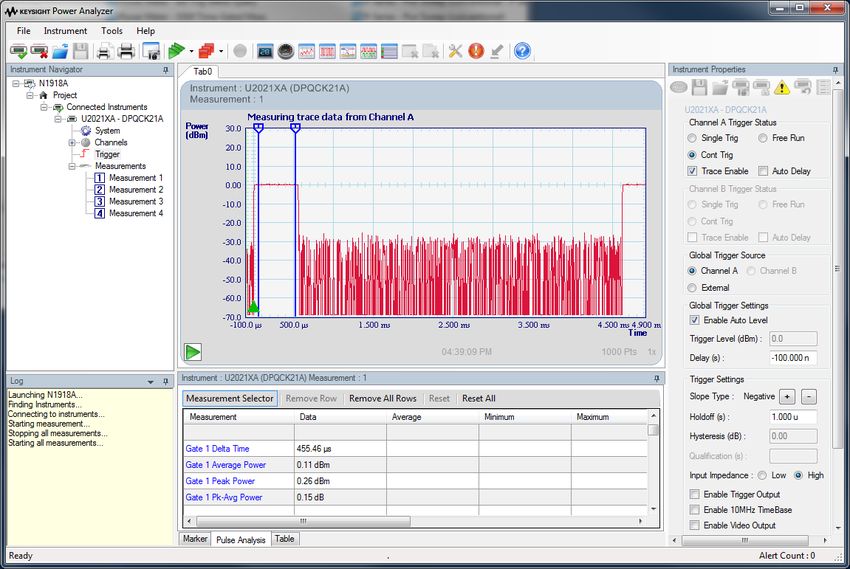Screen dimensions: 850x569
Task: Click yellow warning triangle in Instrument Properties
Action: click(x=782, y=87)
